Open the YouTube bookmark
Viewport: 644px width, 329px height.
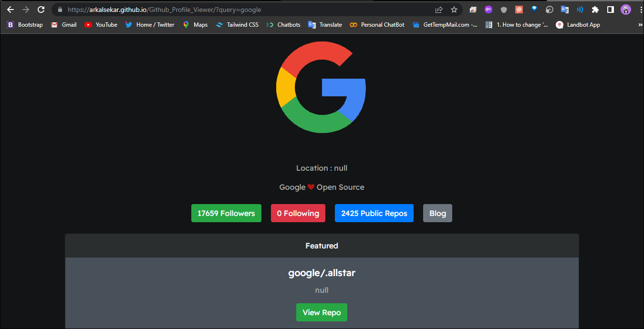(101, 25)
